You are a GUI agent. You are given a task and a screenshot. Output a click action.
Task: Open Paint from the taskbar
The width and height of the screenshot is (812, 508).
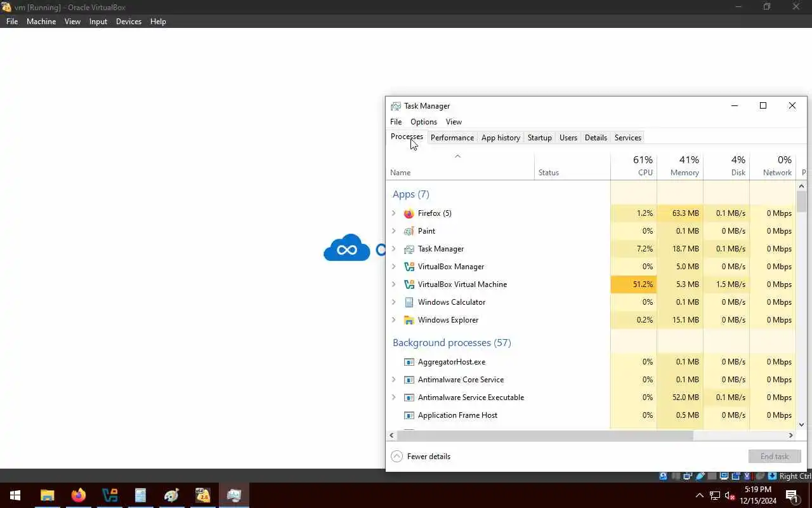pos(171,495)
